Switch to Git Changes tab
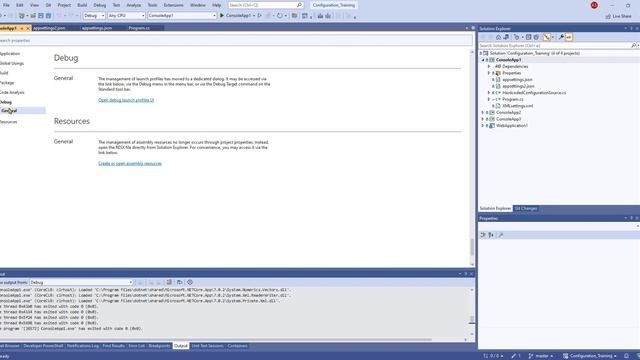The height and width of the screenshot is (360, 640). click(526, 209)
